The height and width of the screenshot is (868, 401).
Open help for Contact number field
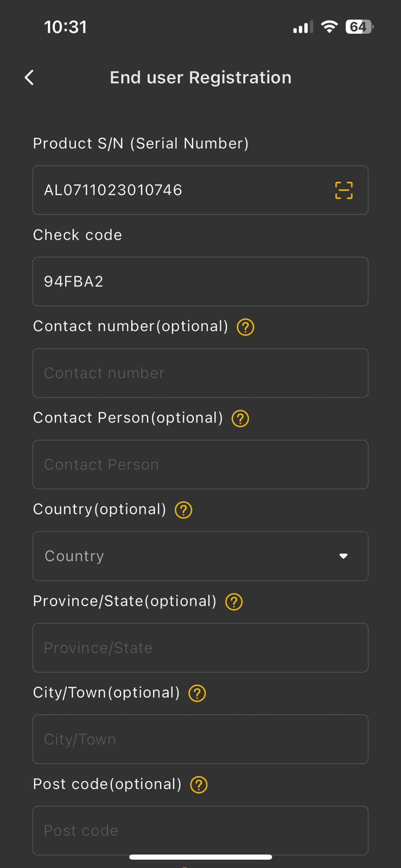coord(245,327)
